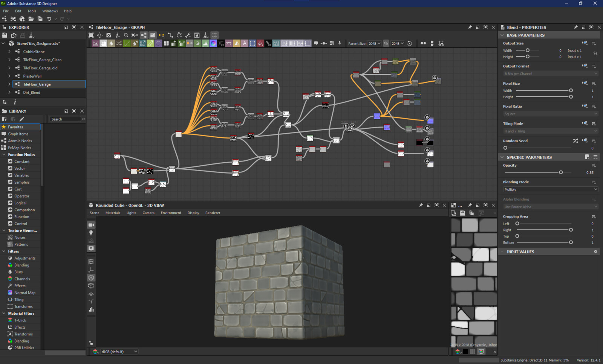Click the graph camera screenshot icon

109,35
